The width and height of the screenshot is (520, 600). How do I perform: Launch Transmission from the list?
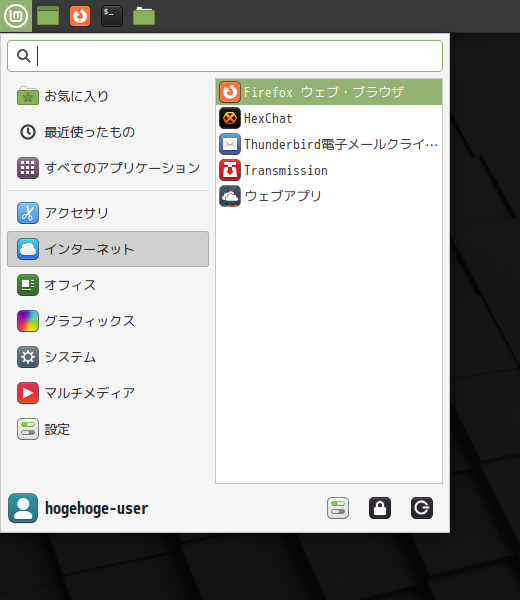[329, 170]
